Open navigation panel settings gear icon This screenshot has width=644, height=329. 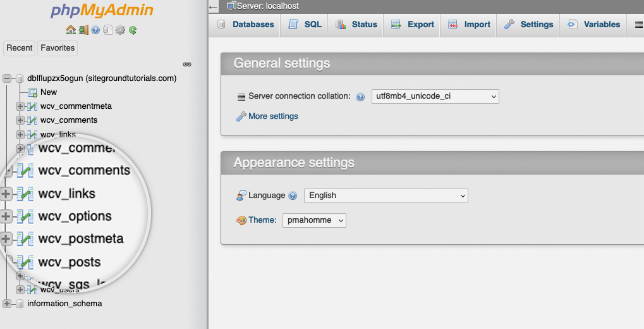pyautogui.click(x=120, y=30)
